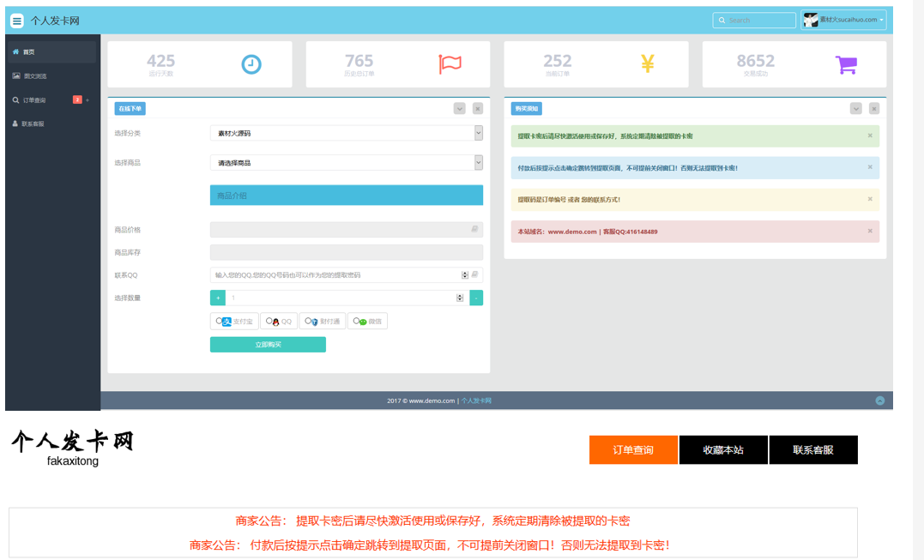Close the 在线下单 panel
Image resolution: width=924 pixels, height=560 pixels.
[x=478, y=108]
